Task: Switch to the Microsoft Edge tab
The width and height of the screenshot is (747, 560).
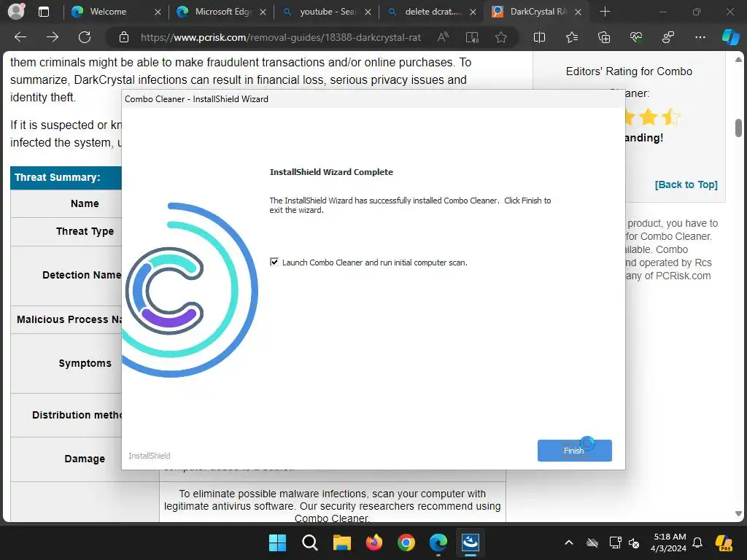Action: [223, 12]
